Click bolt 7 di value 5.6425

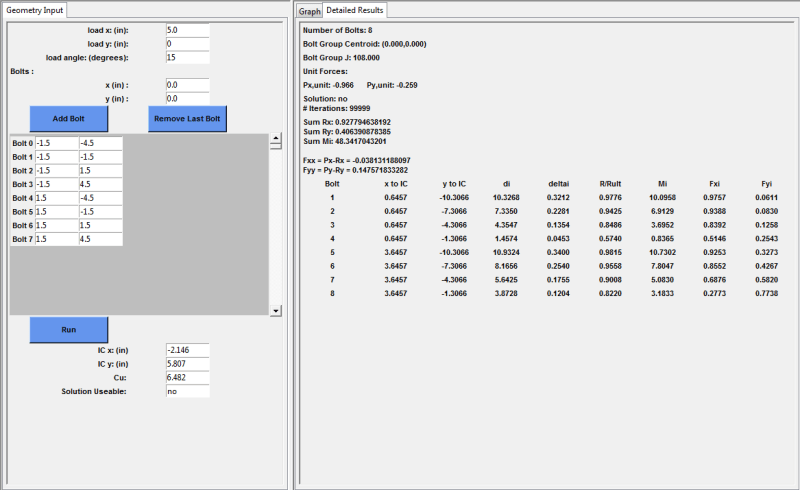click(506, 280)
